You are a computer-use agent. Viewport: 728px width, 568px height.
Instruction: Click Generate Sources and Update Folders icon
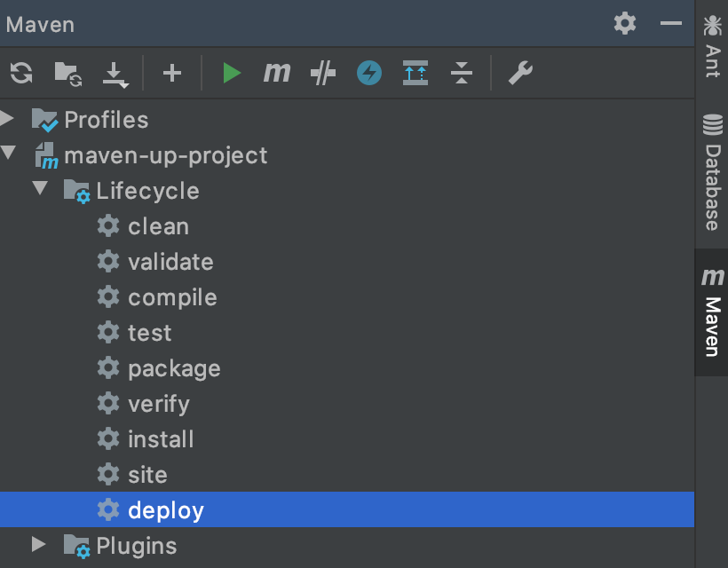tap(68, 74)
